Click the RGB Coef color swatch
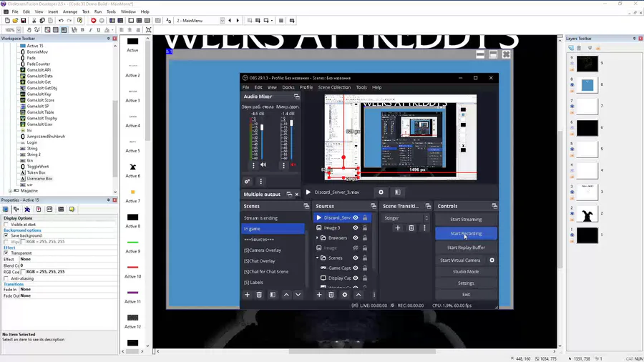 (23, 272)
